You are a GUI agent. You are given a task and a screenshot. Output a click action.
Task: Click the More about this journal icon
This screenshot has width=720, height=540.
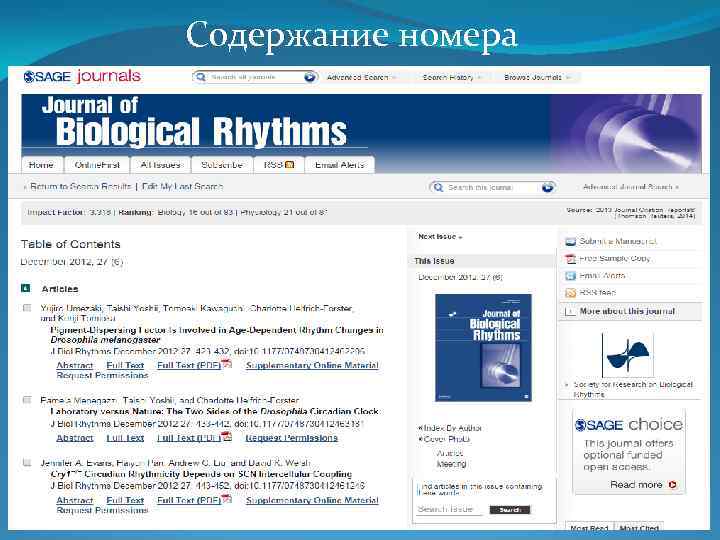tap(570, 311)
